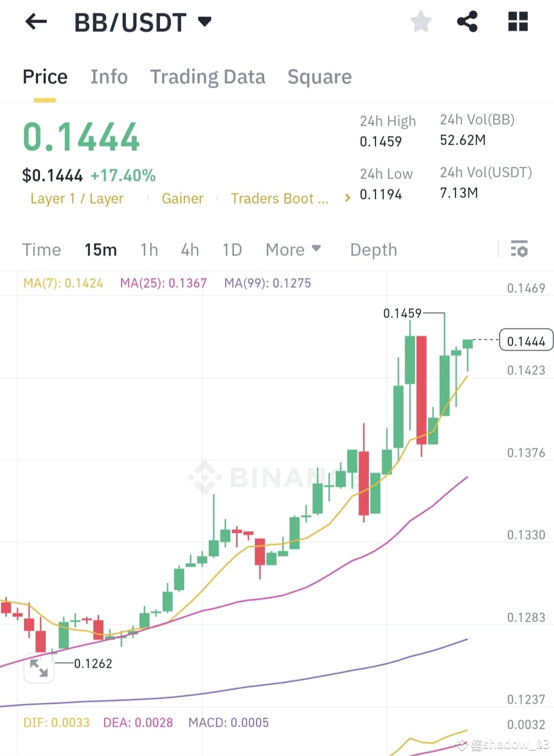Select the MA(7) indicator label
This screenshot has height=756, width=554.
(63, 283)
